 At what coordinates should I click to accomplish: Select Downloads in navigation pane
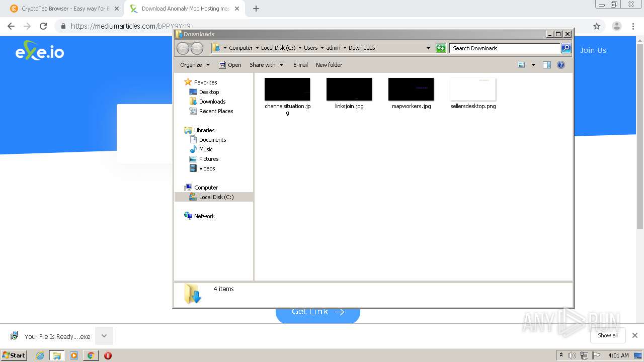coord(207,102)
